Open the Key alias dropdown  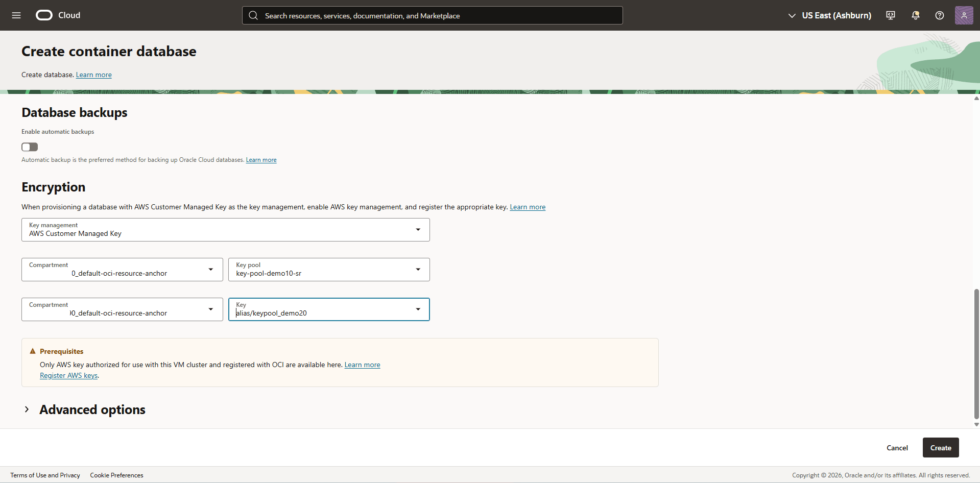click(329, 309)
